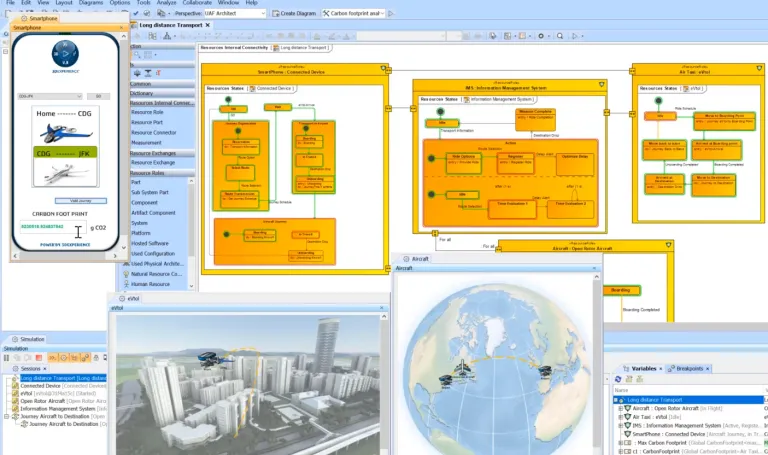
Task: Click the 3DEXPERIENCE compass logo on Smartphone
Action: tap(65, 54)
